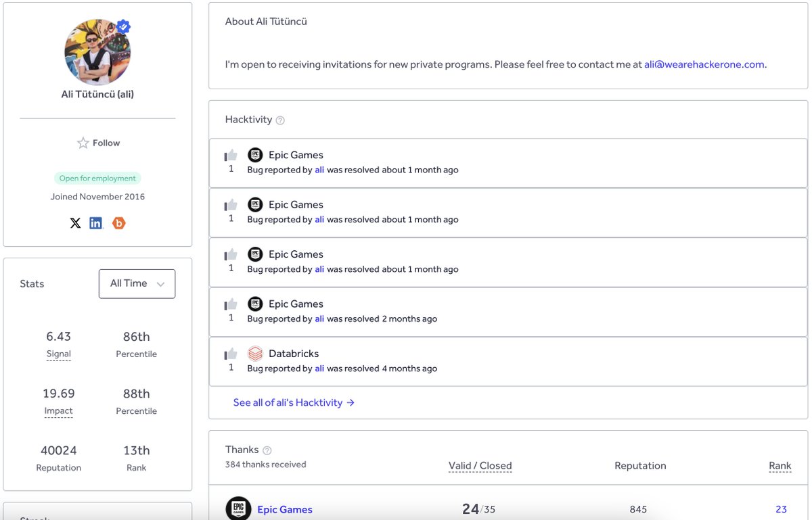This screenshot has width=812, height=520.
Task: Click the 24/35 Valid Closed value
Action: (478, 509)
